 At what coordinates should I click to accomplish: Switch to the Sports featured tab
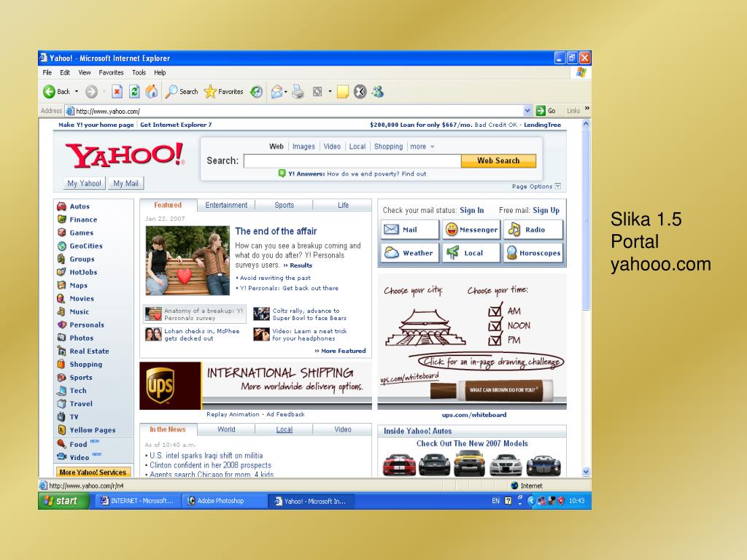tap(284, 205)
